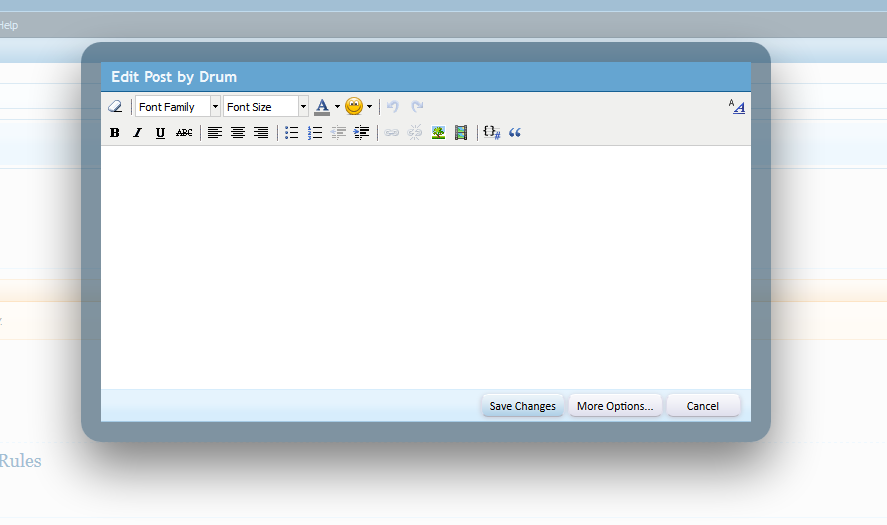Insert an unordered bullet list
This screenshot has width=887, height=525.
click(291, 132)
